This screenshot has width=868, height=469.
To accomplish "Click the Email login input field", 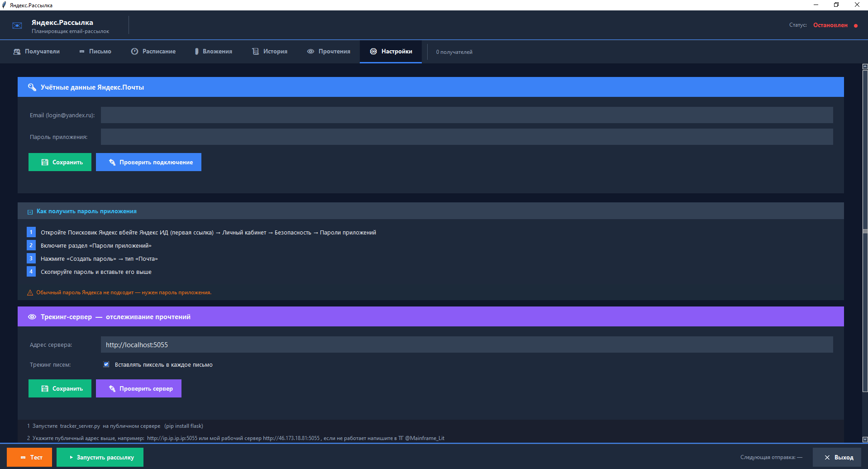I will click(467, 115).
